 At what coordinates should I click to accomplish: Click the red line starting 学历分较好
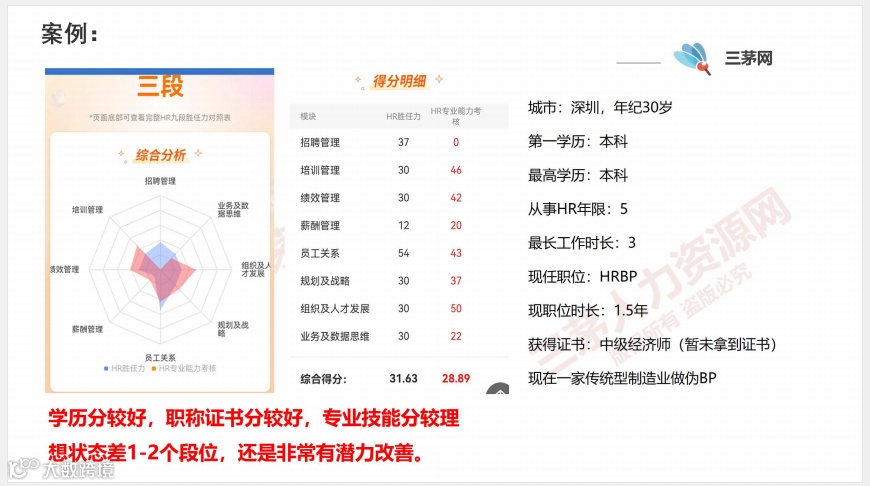point(254,418)
